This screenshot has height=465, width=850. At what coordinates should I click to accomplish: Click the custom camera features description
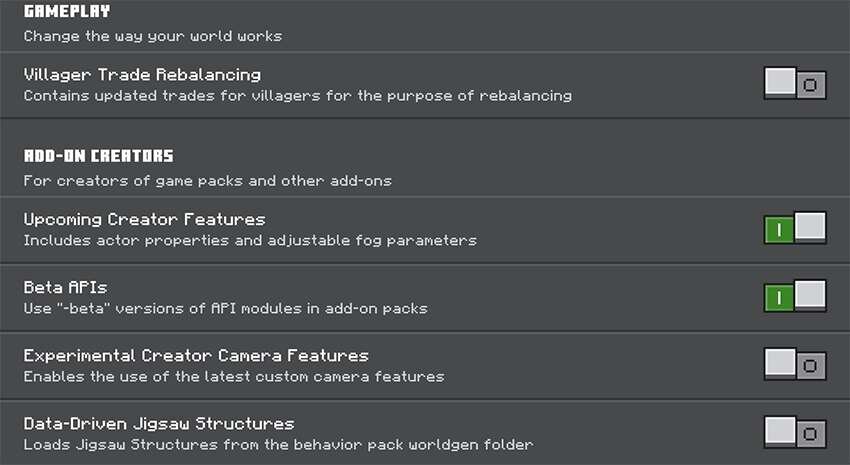[x=234, y=376]
